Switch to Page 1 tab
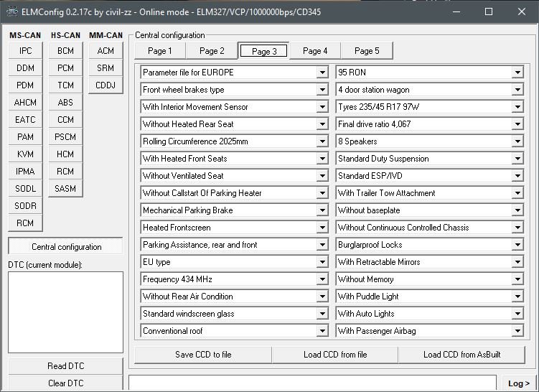This screenshot has height=392, width=539. coord(159,51)
